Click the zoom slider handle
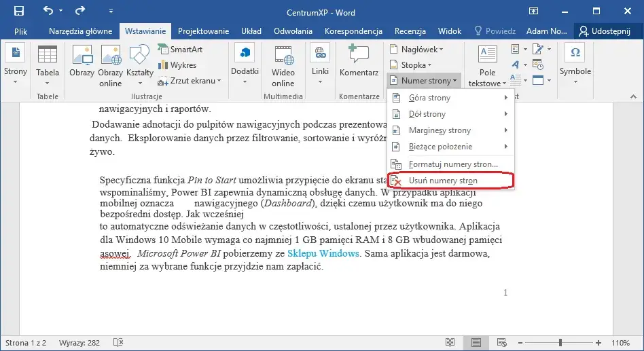Image resolution: width=644 pixels, height=351 pixels. click(x=560, y=342)
